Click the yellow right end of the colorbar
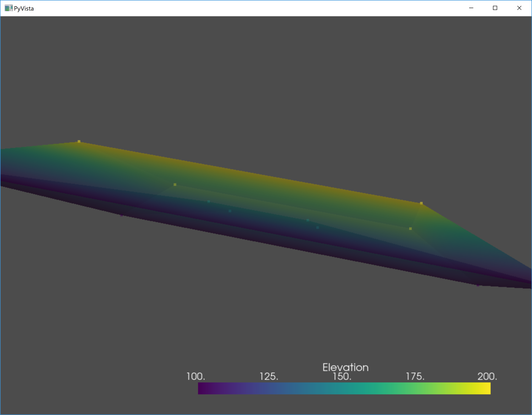This screenshot has width=532, height=415. coord(486,388)
